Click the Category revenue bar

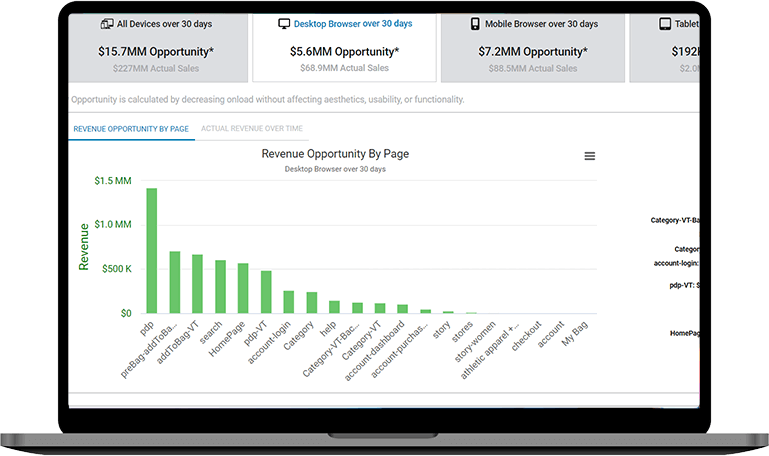tap(311, 303)
